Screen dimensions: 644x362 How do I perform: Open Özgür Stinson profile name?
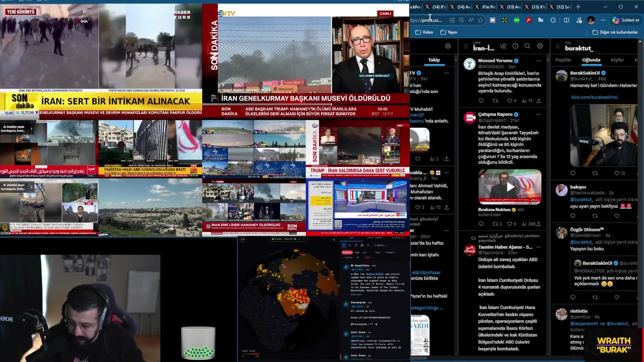pos(586,229)
